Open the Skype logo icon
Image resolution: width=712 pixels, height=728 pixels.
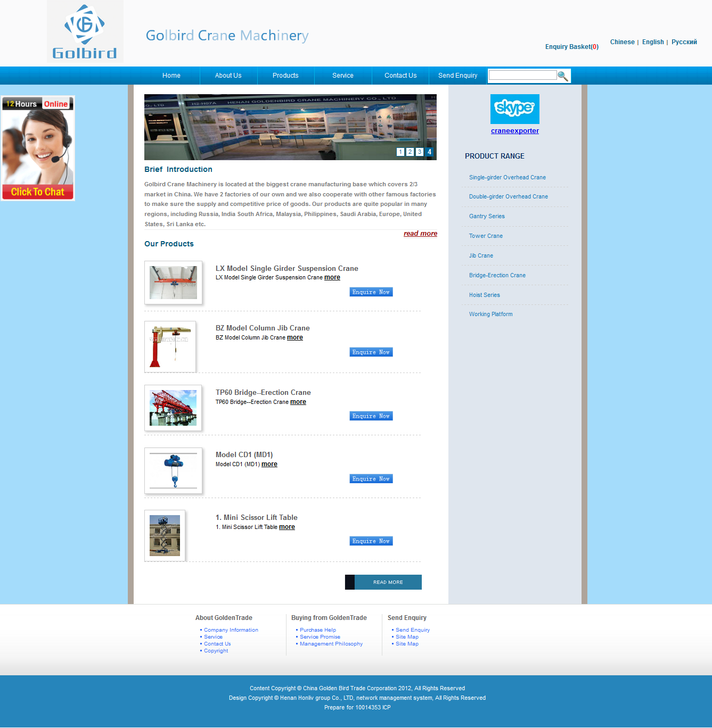tap(514, 109)
